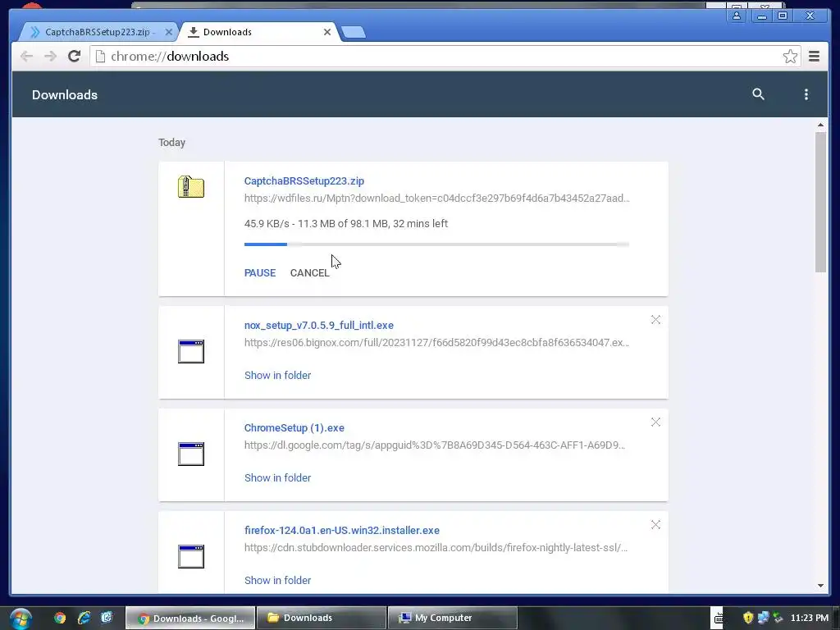Reload the downloads page
Image resolution: width=840 pixels, height=630 pixels.
pos(75,57)
